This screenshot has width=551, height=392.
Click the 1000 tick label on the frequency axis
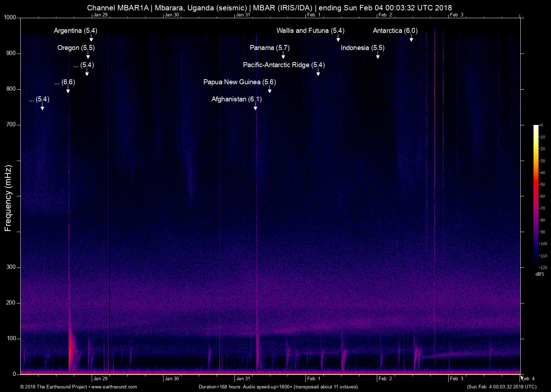(x=10, y=18)
